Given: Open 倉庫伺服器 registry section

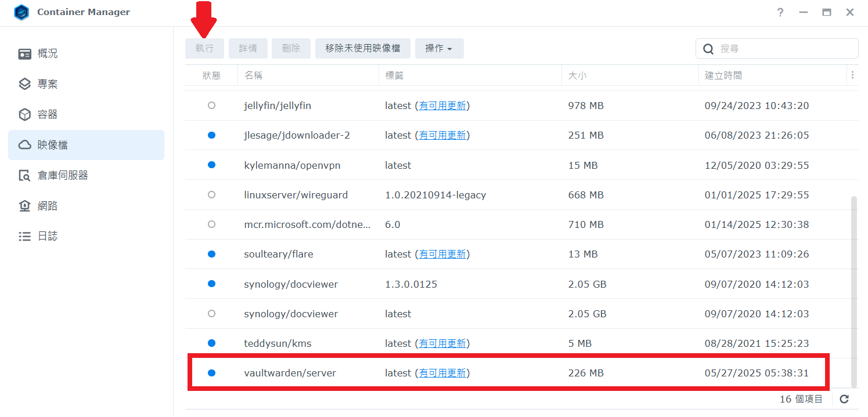Looking at the screenshot, I should click(x=86, y=175).
